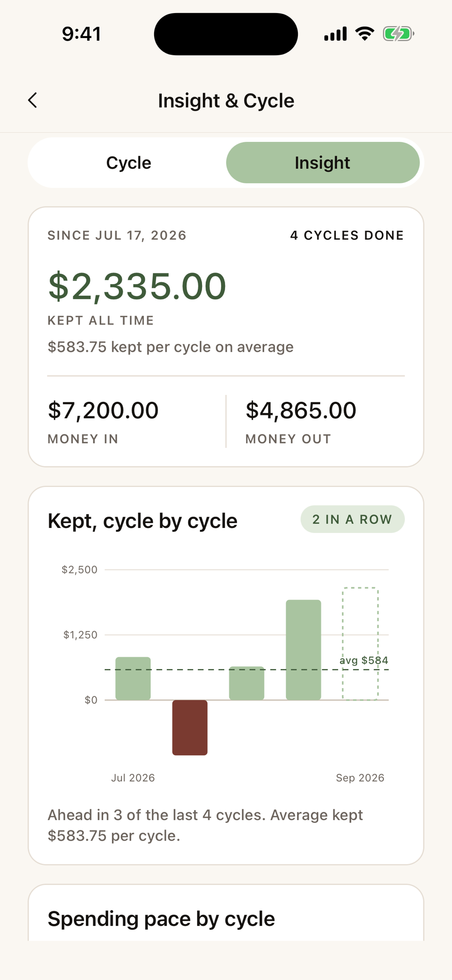
Task: Select the tallest green bar in the chart
Action: (304, 650)
